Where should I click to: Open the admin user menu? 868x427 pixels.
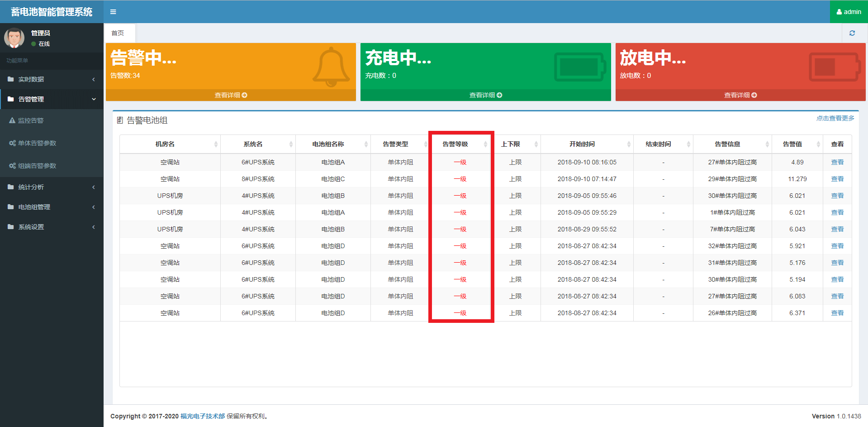click(x=849, y=12)
